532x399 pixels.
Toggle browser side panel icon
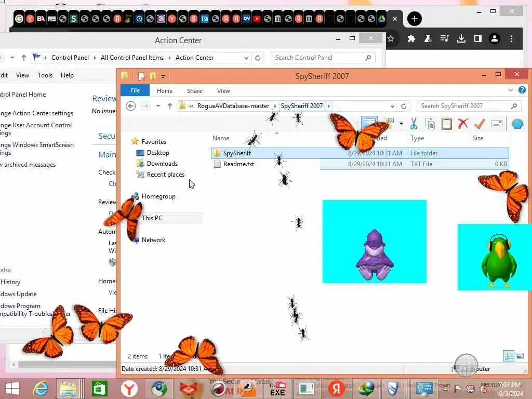click(478, 38)
